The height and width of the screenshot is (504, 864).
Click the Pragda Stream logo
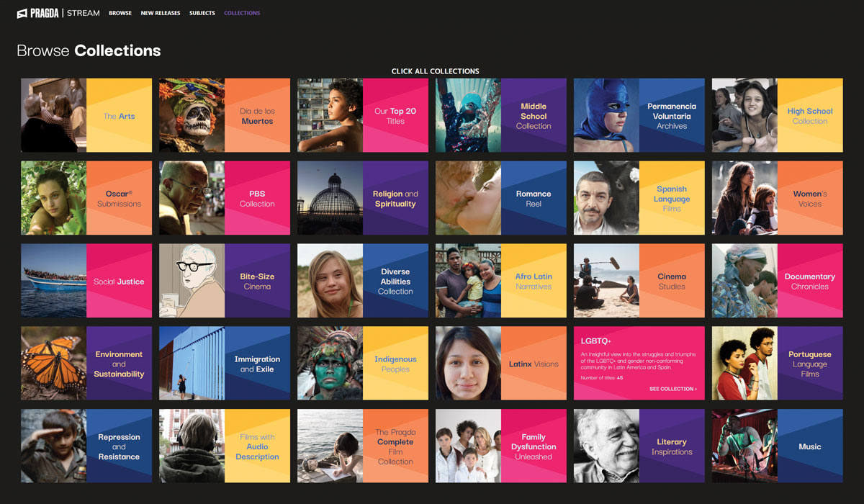tap(58, 13)
